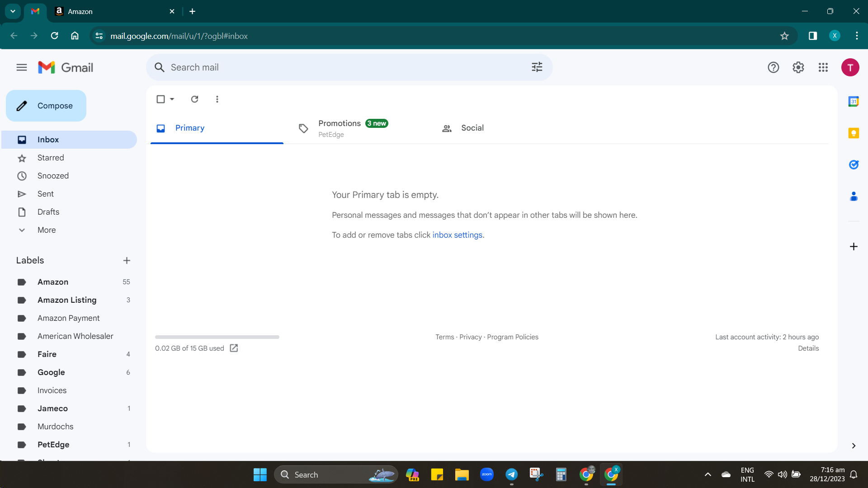
Task: Open search options filter icon
Action: (537, 67)
